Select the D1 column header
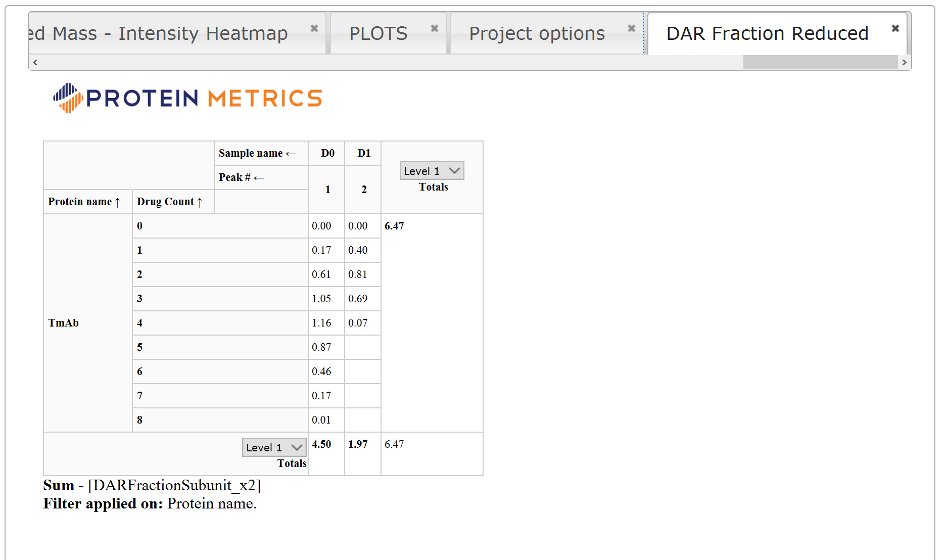The image size is (947, 560). coord(364,153)
